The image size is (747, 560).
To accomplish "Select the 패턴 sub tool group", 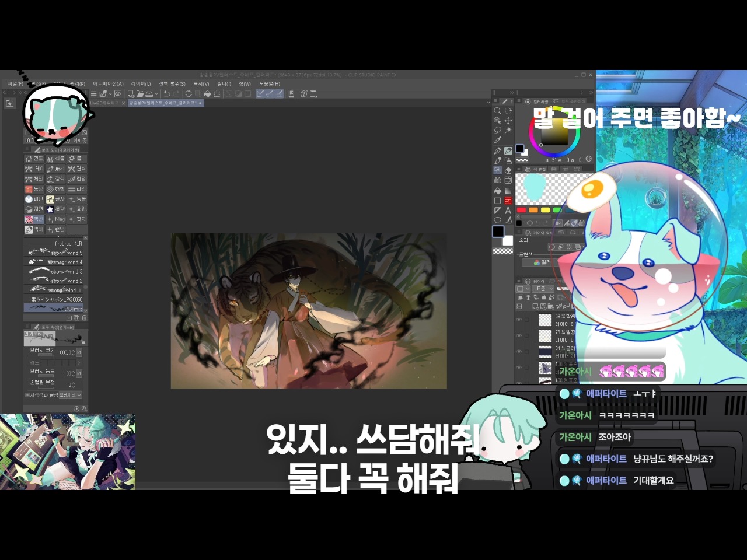I will (34, 199).
